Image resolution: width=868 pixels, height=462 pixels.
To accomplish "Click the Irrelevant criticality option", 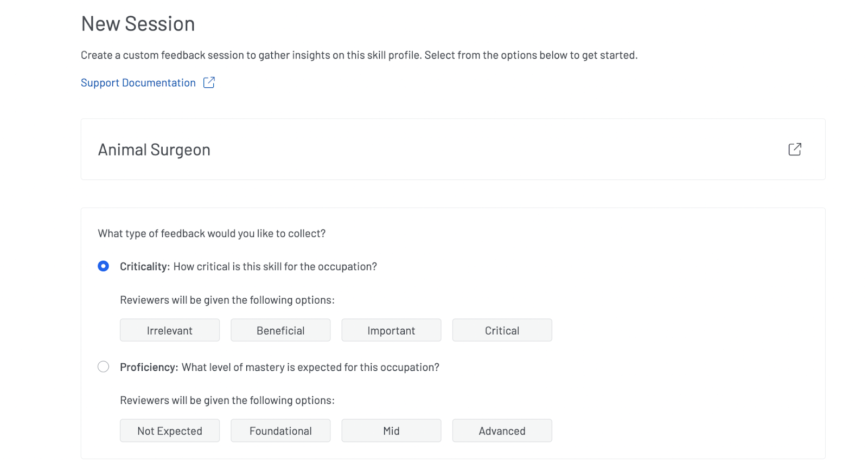I will click(169, 330).
